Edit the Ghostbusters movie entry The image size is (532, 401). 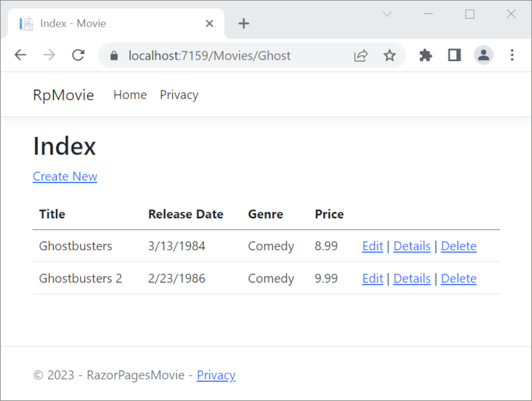[x=372, y=246]
